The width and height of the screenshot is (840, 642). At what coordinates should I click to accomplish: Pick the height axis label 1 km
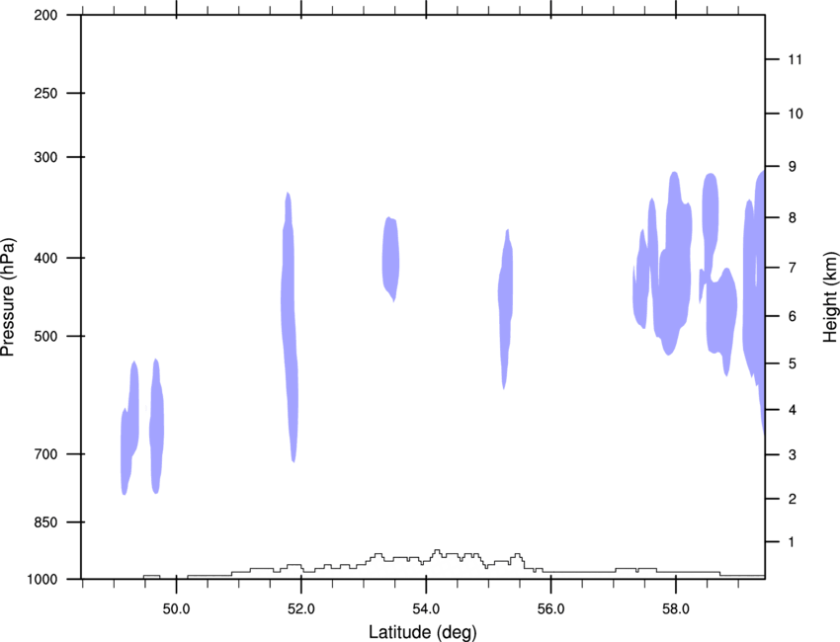[x=792, y=542]
